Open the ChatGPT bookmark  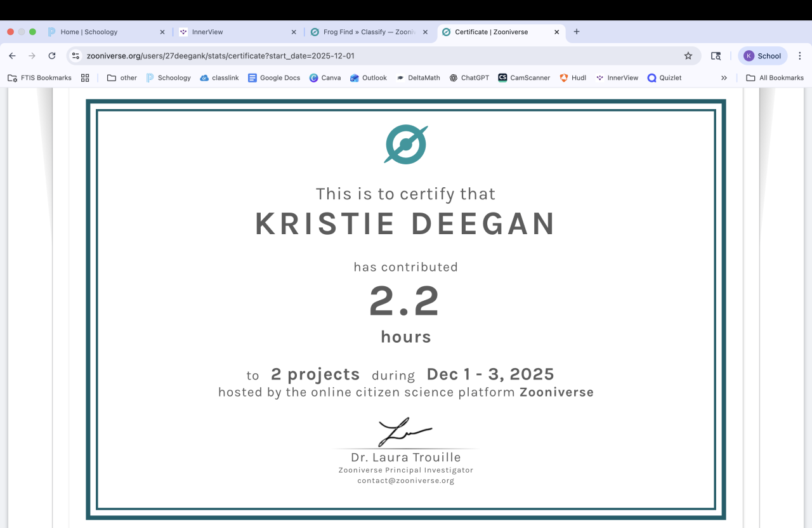469,77
